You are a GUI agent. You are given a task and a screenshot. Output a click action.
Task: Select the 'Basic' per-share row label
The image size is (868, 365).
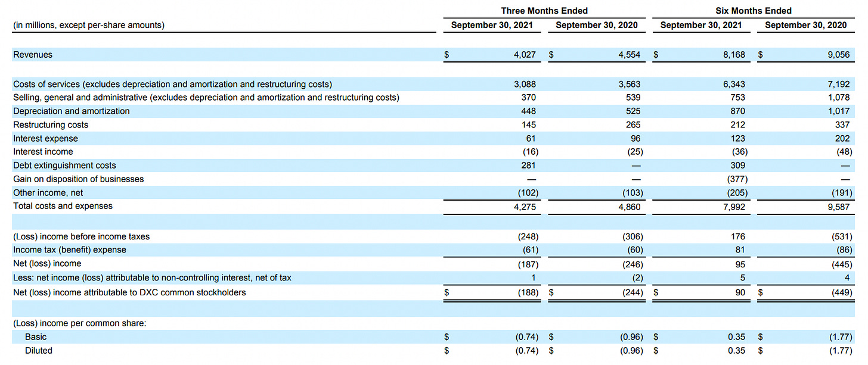pyautogui.click(x=35, y=337)
